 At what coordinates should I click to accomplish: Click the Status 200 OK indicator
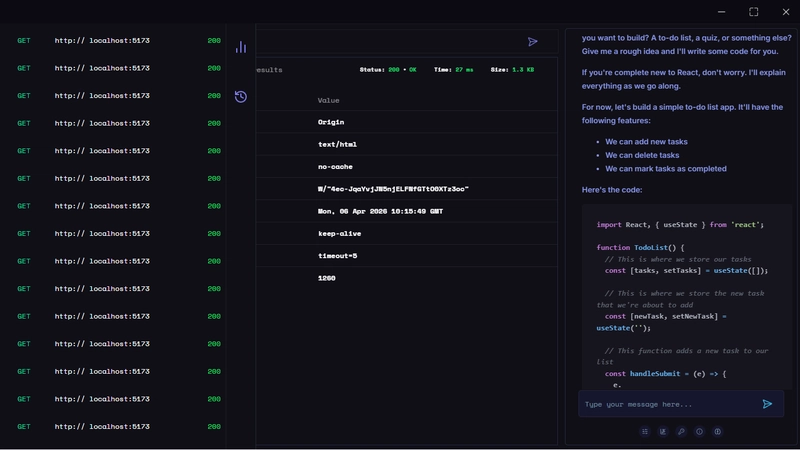coord(388,70)
